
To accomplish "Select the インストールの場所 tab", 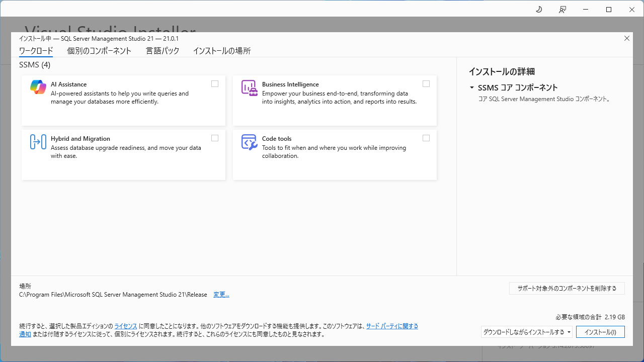I will [222, 51].
